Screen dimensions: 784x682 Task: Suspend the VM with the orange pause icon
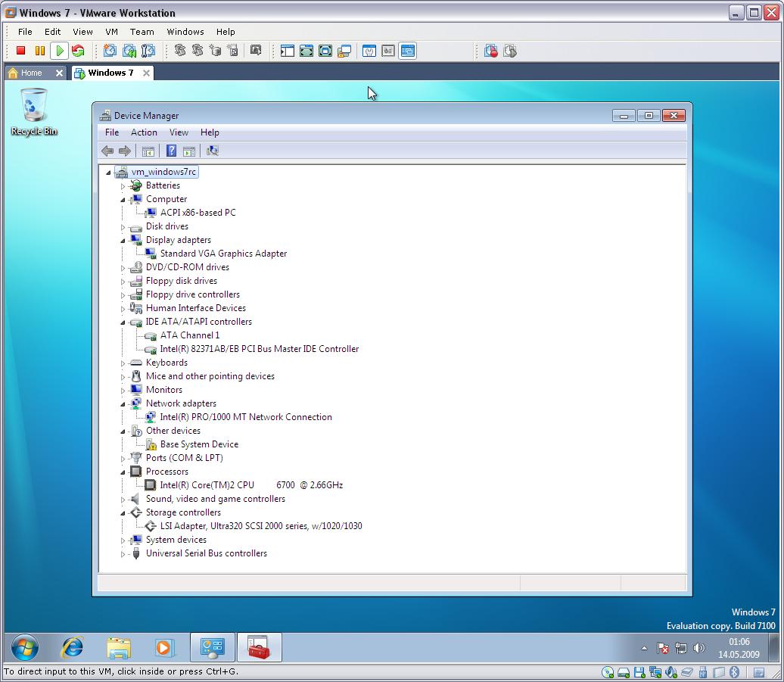click(x=40, y=51)
